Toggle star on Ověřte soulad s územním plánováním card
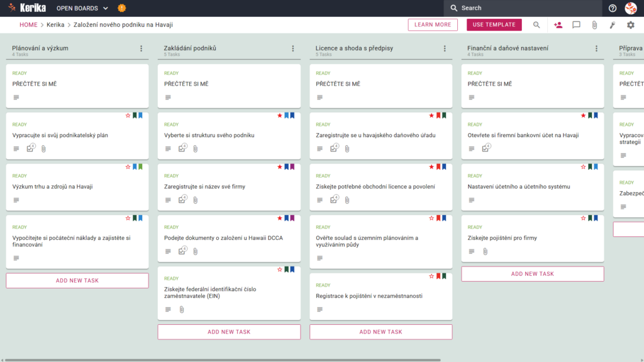Image resolution: width=644 pixels, height=362 pixels. coord(431,218)
